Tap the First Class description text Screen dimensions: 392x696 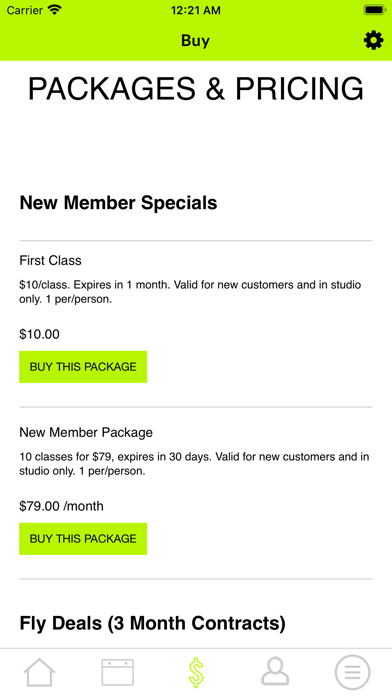pyautogui.click(x=190, y=292)
